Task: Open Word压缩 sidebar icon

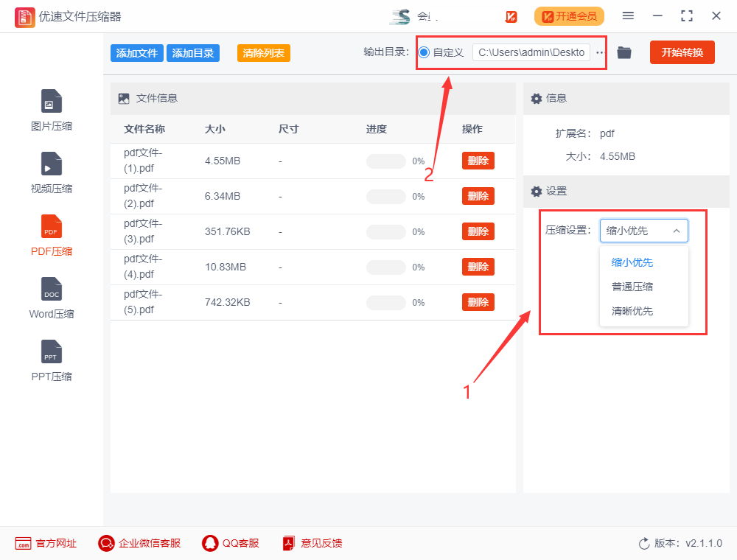Action: coord(52,288)
